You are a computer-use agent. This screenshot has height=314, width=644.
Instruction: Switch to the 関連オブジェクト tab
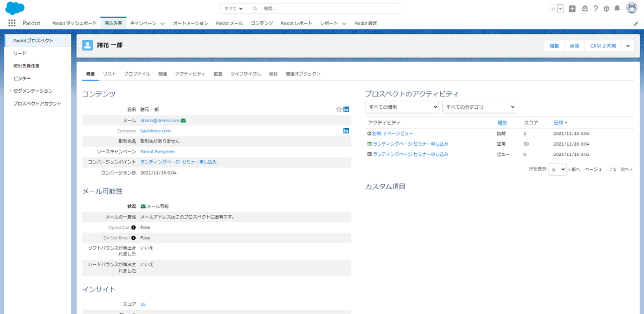[303, 74]
